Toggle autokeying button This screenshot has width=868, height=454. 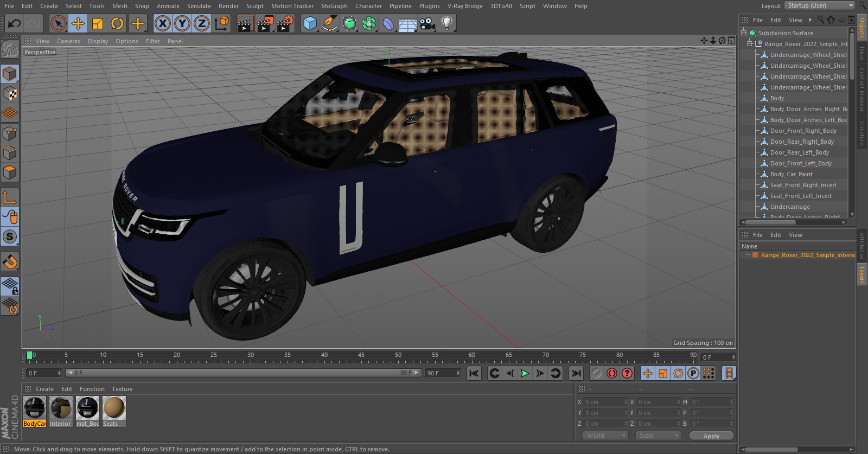[612, 373]
